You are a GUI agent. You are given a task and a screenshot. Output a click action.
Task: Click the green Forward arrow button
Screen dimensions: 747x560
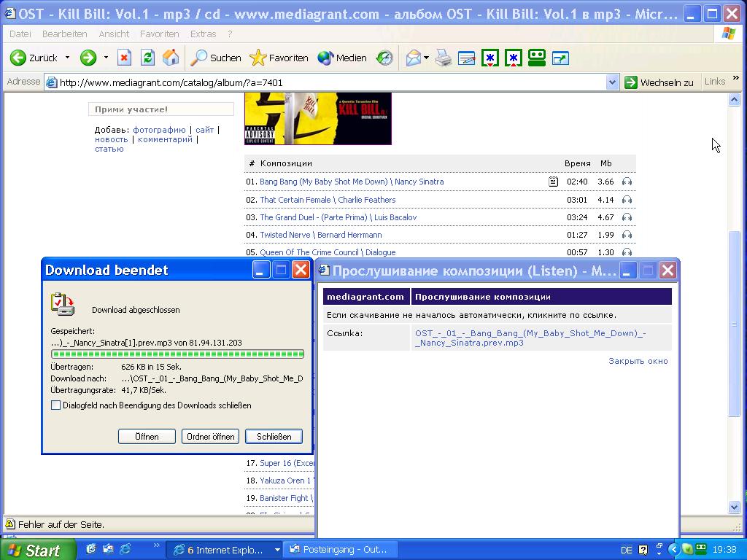(88, 58)
